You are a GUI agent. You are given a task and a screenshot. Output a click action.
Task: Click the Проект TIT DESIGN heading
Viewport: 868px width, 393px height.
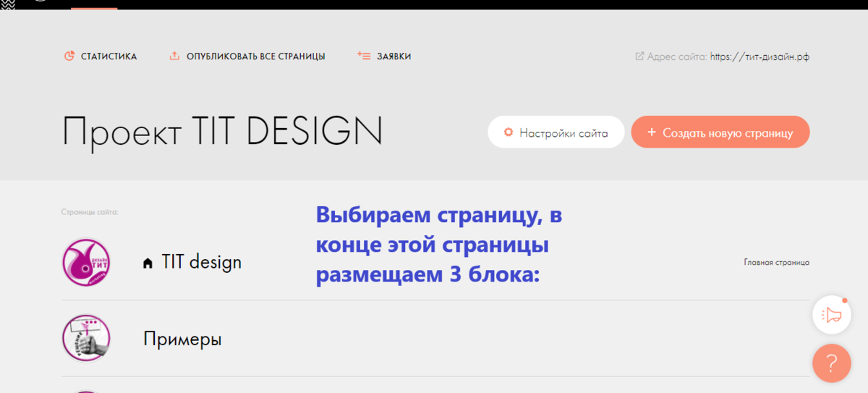(222, 132)
